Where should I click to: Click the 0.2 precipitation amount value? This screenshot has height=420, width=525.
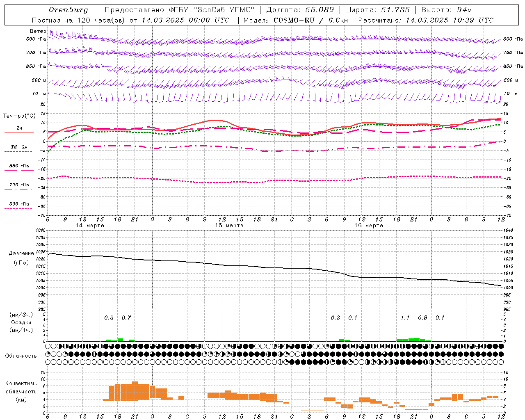109,317
